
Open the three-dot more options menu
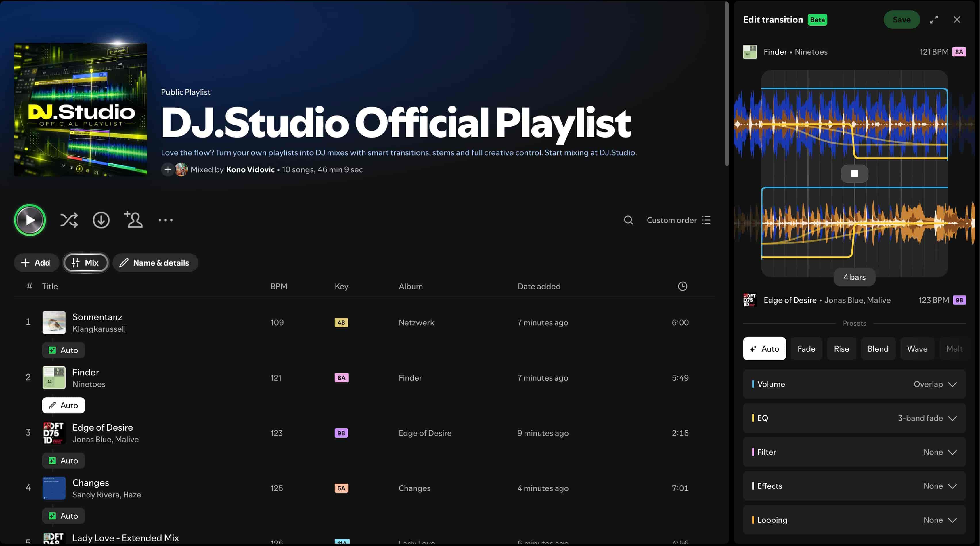(165, 220)
